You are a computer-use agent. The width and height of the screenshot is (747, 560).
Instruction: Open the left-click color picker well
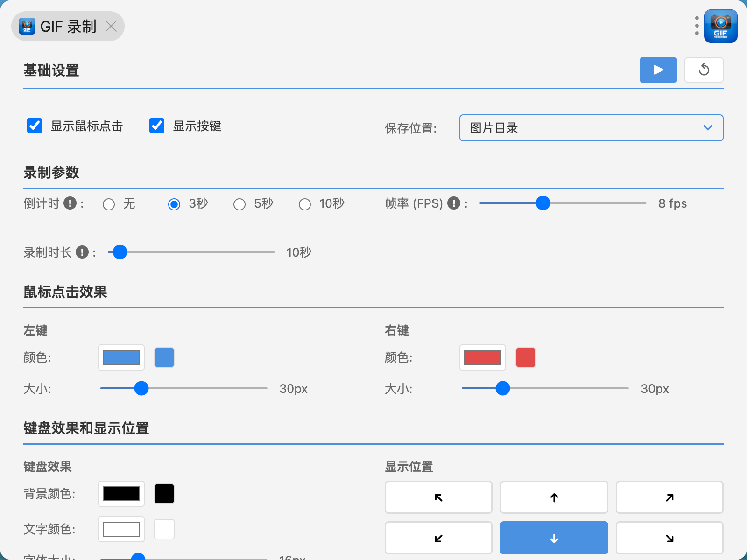[121, 357]
